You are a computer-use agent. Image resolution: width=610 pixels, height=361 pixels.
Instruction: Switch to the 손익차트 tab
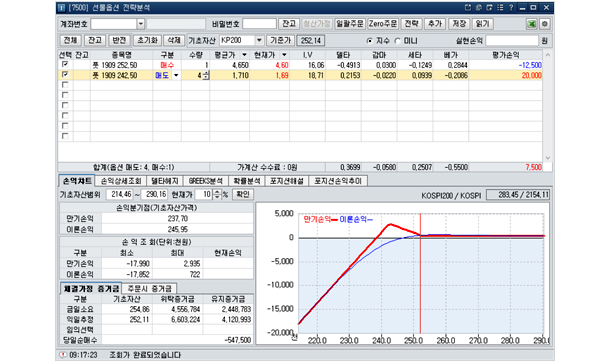coord(77,181)
